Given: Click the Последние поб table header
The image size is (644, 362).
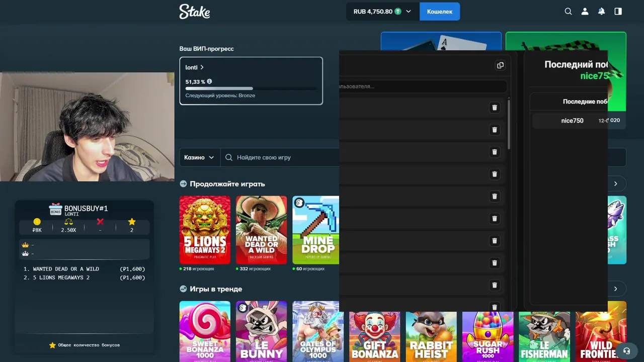Looking at the screenshot, I should pos(585,102).
